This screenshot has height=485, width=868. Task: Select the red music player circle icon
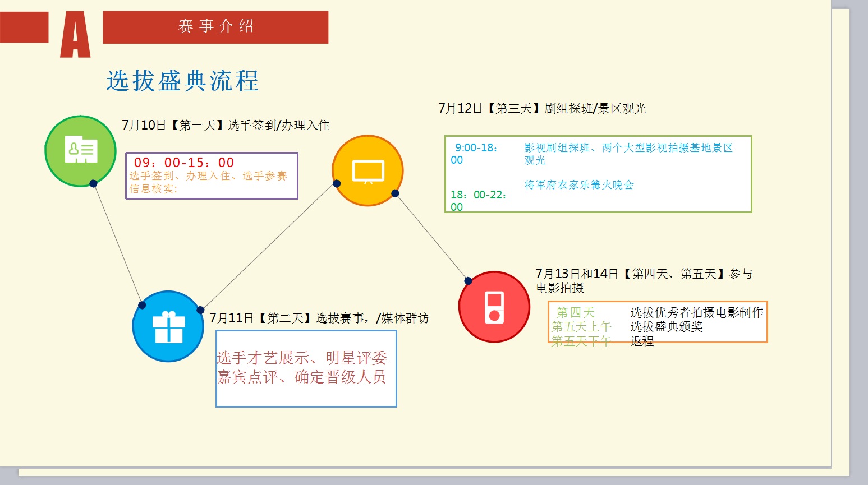coord(494,307)
